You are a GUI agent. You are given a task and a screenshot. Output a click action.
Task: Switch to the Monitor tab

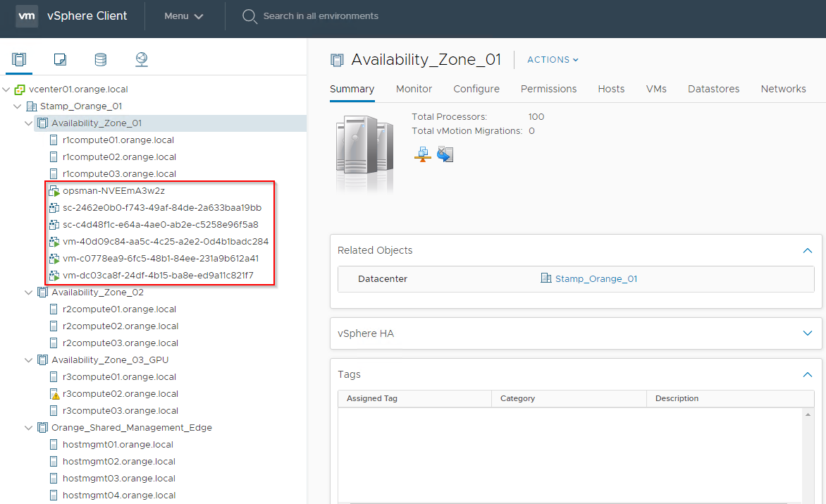coord(414,89)
